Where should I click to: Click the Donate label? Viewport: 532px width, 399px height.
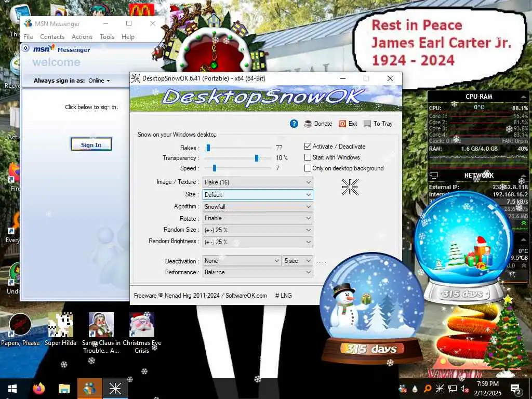pyautogui.click(x=323, y=124)
